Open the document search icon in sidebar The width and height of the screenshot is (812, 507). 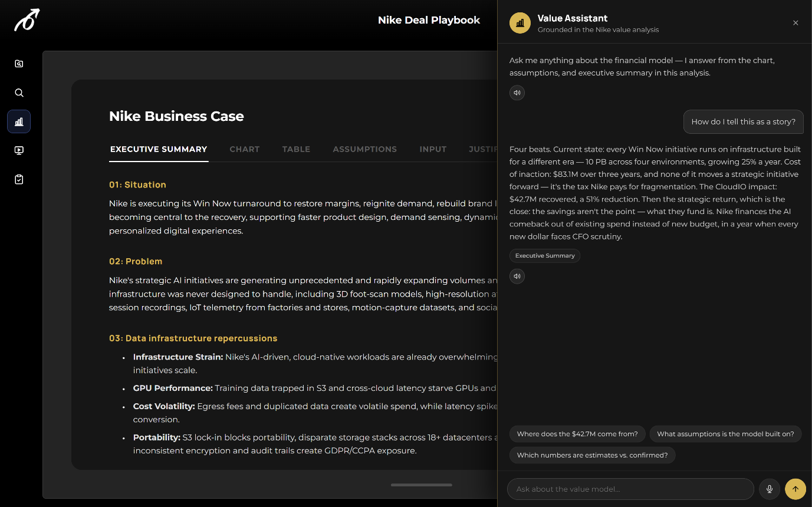point(19,64)
